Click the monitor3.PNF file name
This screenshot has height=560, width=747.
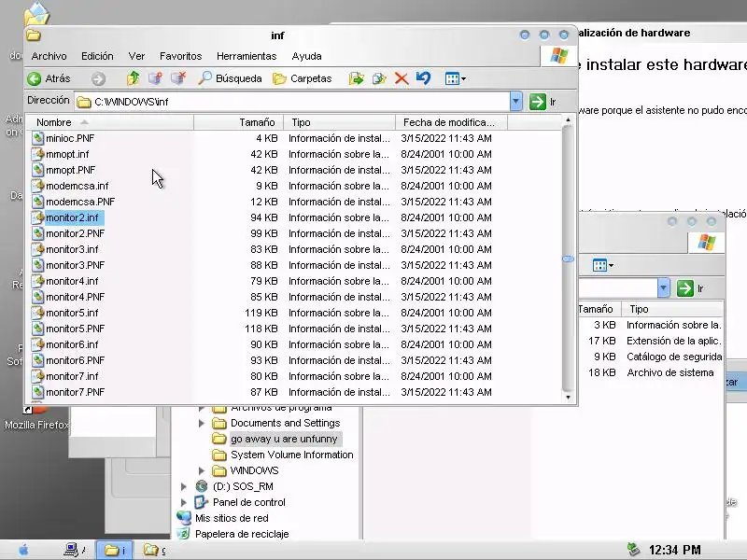75,265
